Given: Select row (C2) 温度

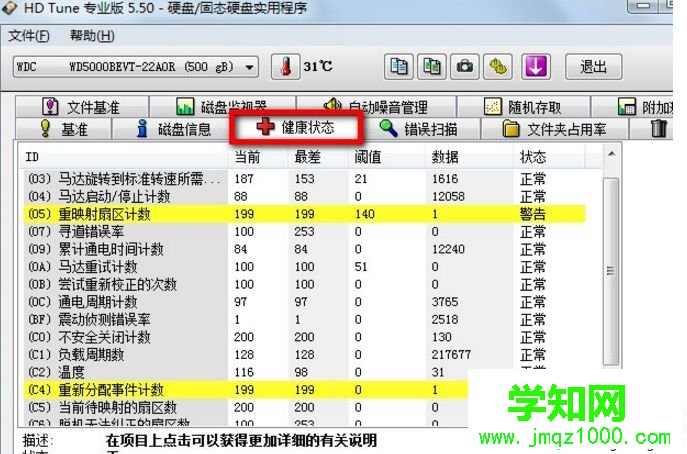Looking at the screenshot, I should [x=245, y=372].
